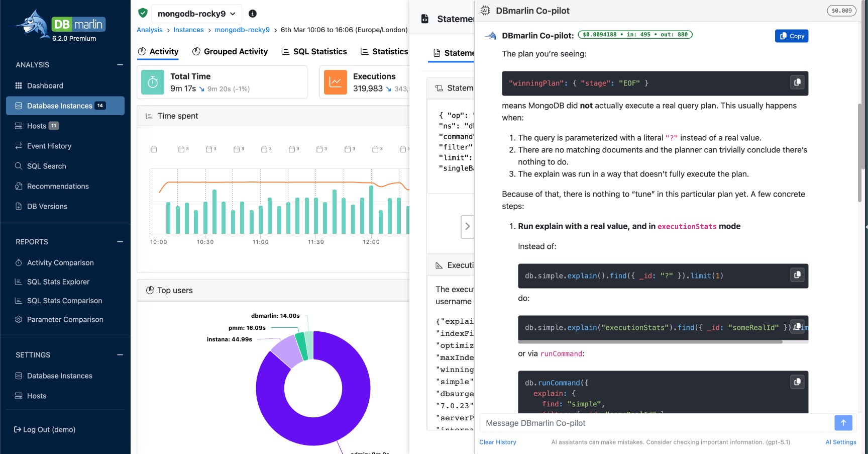
Task: Click the $0.009 cost badge
Action: (841, 11)
